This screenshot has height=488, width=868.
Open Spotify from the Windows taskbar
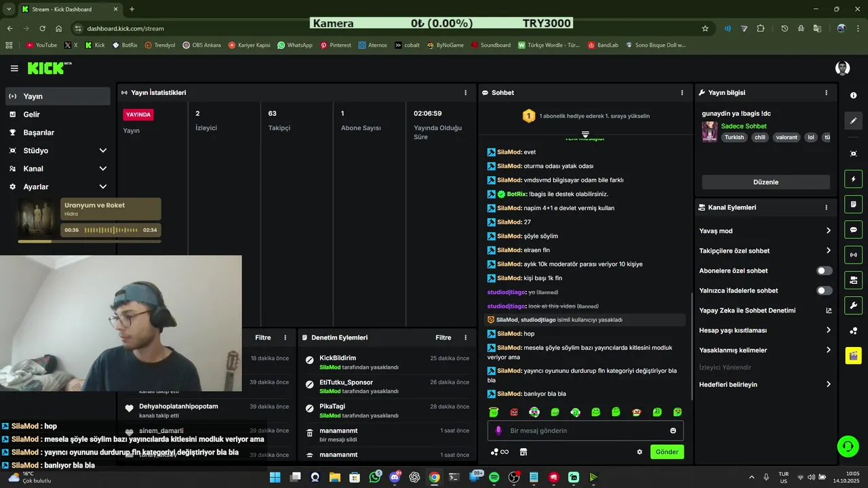494,477
